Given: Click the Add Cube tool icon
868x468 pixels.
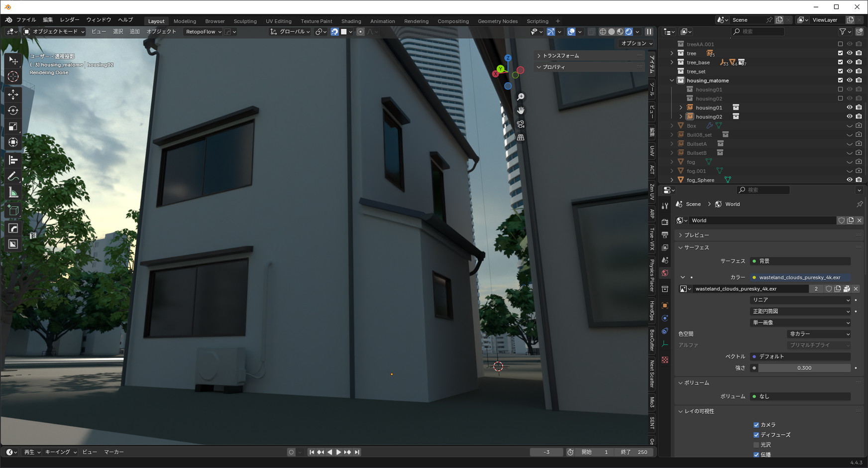Looking at the screenshot, I should point(13,211).
